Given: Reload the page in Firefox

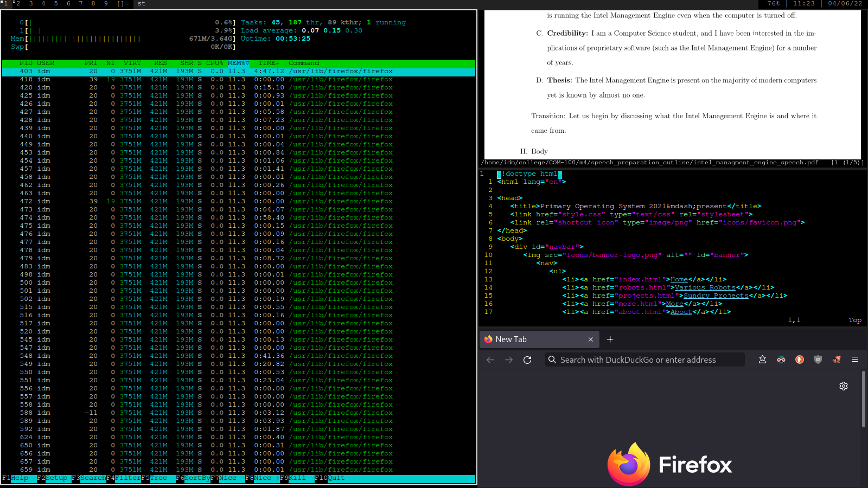Looking at the screenshot, I should point(527,359).
